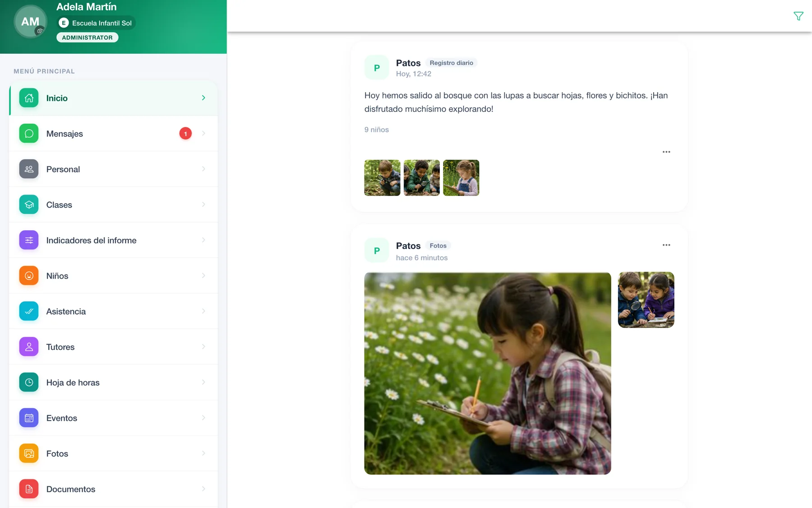Expand the Personal chevron arrow
Image resolution: width=812 pixels, height=508 pixels.
tap(203, 169)
